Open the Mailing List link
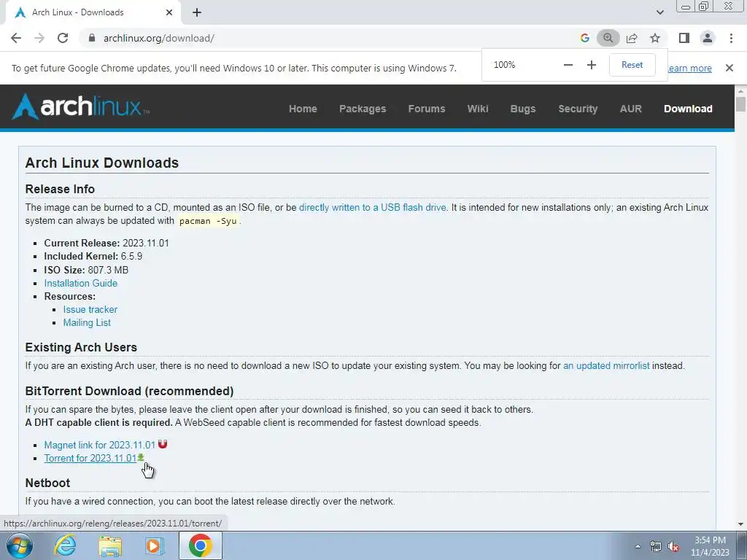 (x=87, y=323)
